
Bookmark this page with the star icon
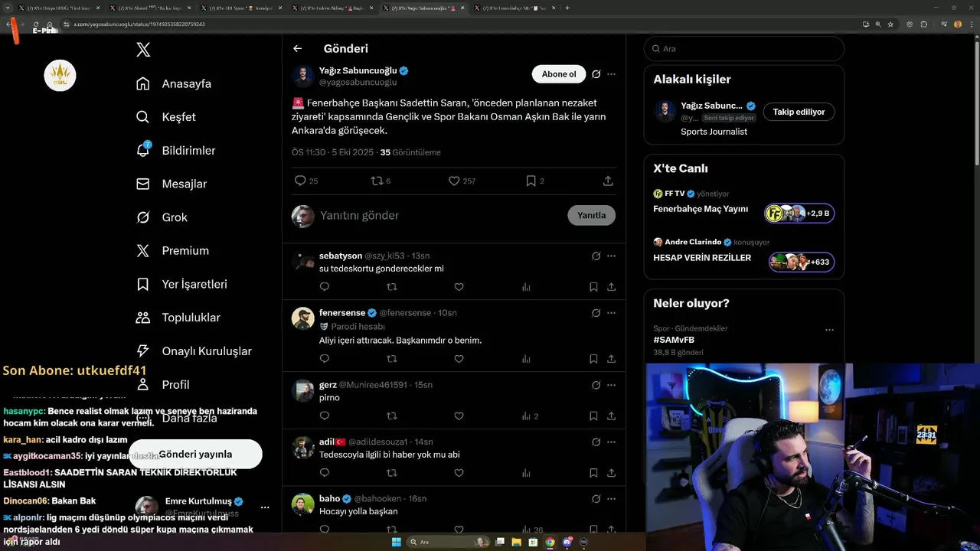pos(890,24)
